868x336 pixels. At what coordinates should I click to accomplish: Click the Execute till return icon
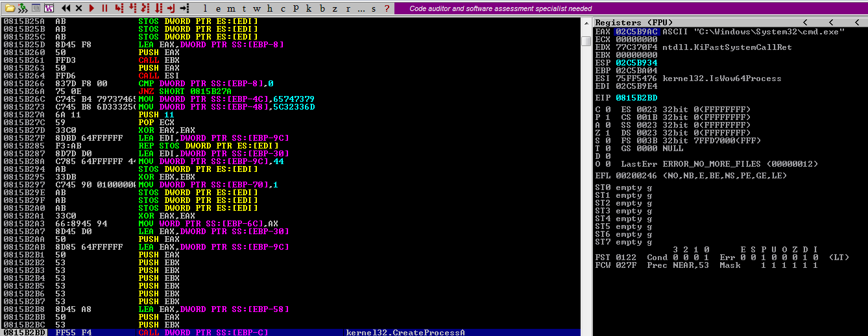pyautogui.click(x=171, y=8)
